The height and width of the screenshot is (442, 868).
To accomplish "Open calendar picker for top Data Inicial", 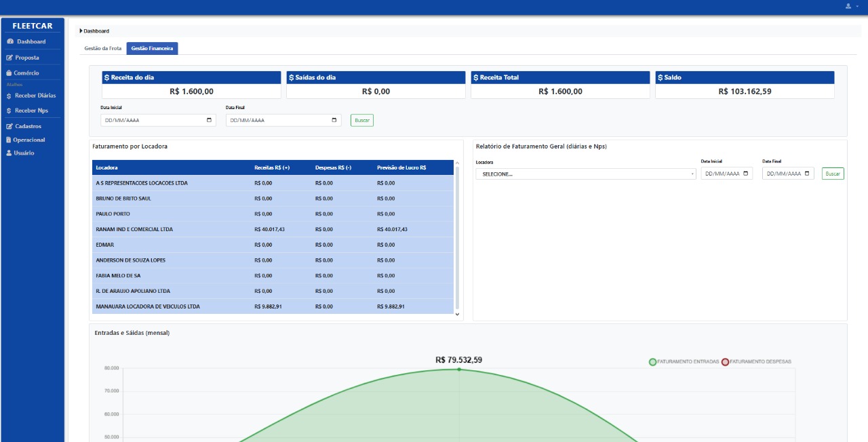I will 209,120.
